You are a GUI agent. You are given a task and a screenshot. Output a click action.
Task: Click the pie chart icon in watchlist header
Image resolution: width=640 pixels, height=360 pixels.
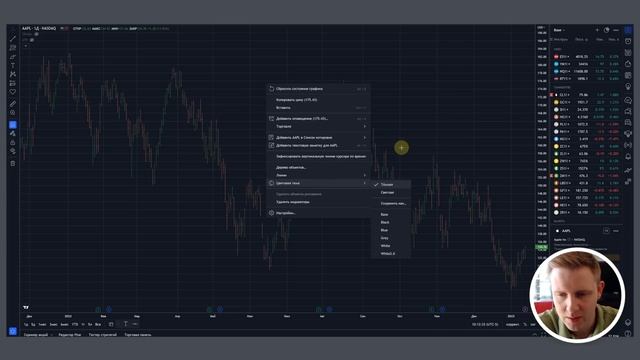(607, 30)
